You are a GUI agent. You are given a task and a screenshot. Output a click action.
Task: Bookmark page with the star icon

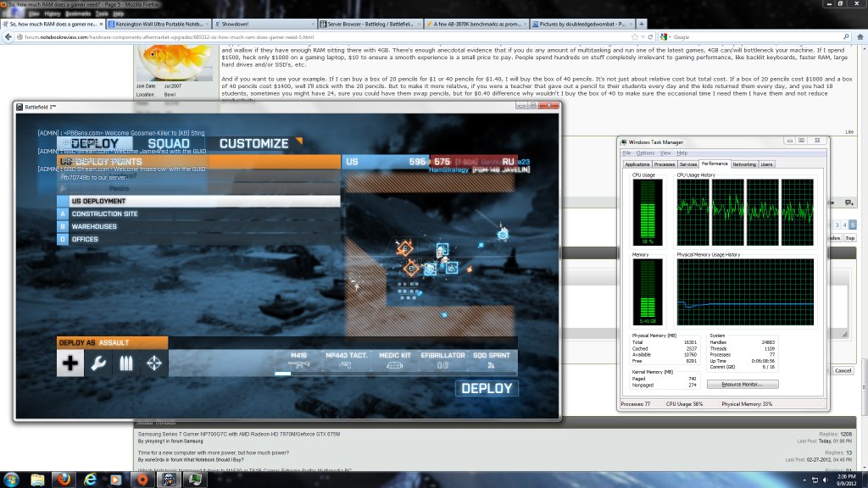coord(635,37)
